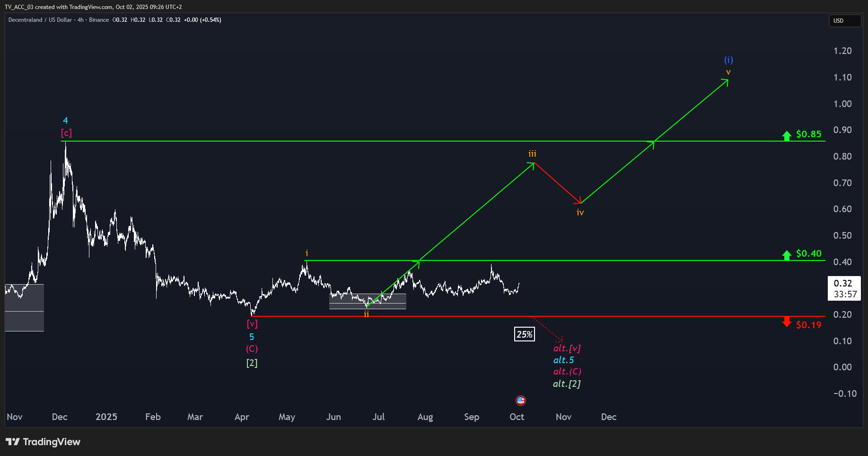Click the green arrowhead at wave v target
The width and height of the screenshot is (868, 456).
725,82
